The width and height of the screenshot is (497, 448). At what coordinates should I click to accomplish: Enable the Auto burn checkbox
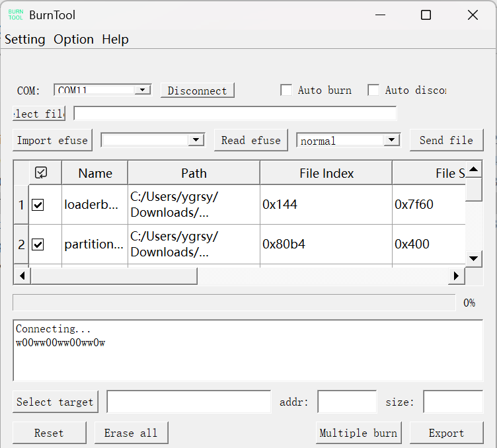pos(286,91)
